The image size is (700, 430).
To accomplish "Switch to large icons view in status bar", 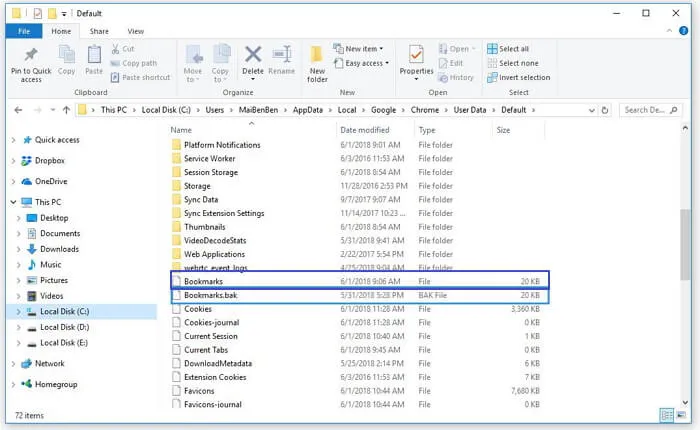I will tap(681, 414).
